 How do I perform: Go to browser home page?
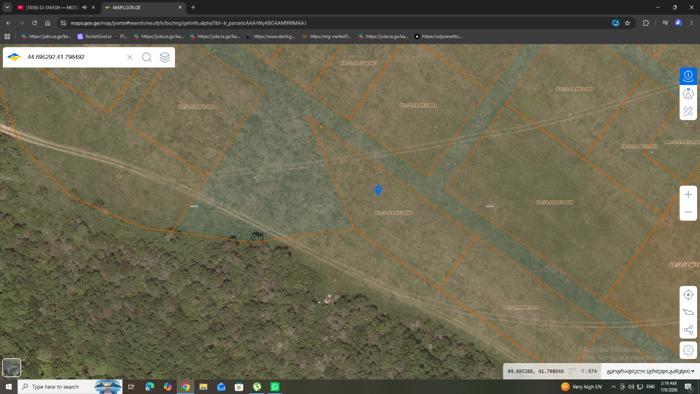click(x=47, y=23)
